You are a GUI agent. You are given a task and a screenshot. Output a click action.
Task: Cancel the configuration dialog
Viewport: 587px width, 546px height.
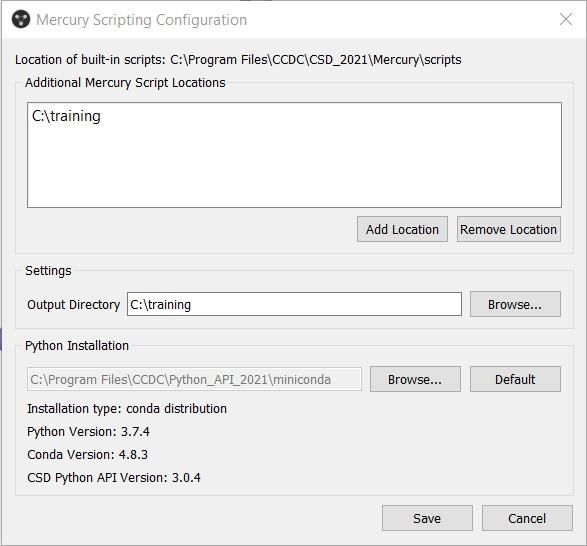click(x=527, y=518)
